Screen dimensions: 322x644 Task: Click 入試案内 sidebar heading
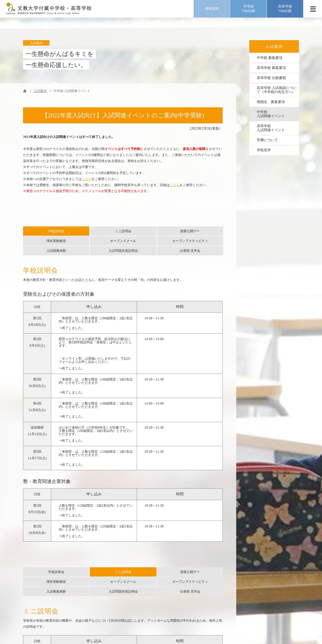click(274, 46)
